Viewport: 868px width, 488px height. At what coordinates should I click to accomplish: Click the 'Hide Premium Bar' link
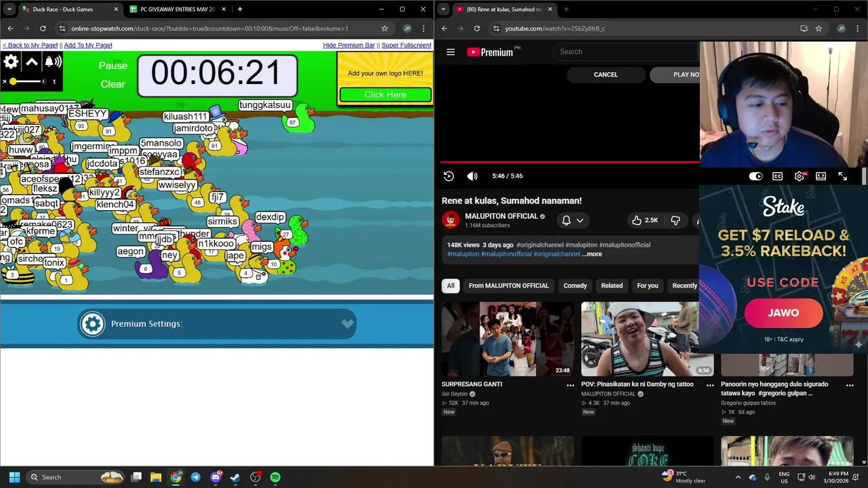(x=349, y=45)
